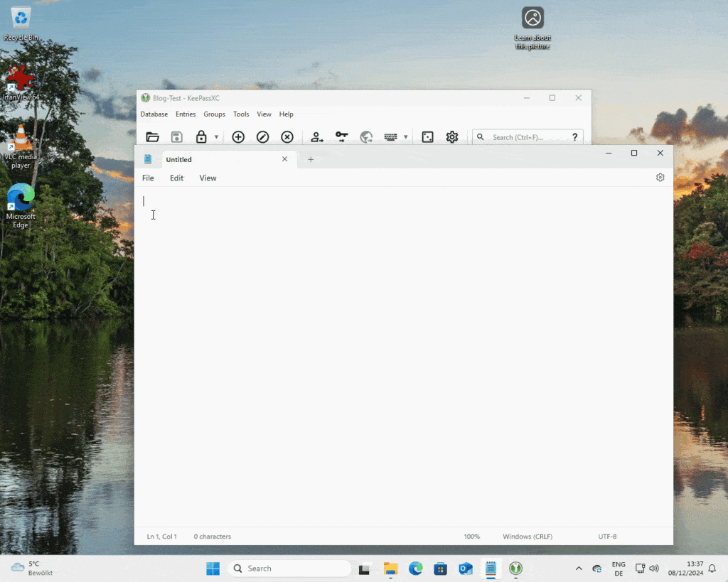This screenshot has width=728, height=582.
Task: Open Notepad File menu
Action: (x=148, y=178)
